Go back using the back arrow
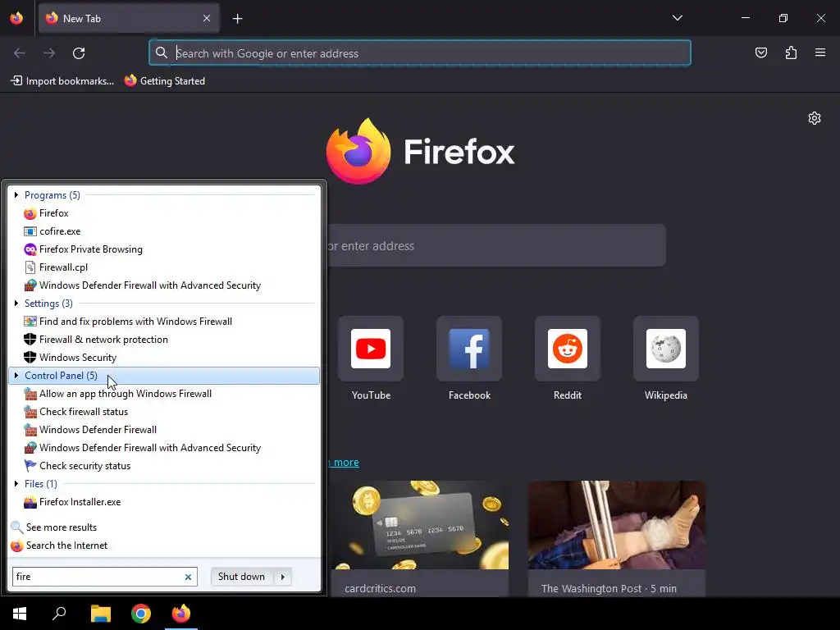840x630 pixels. point(20,53)
